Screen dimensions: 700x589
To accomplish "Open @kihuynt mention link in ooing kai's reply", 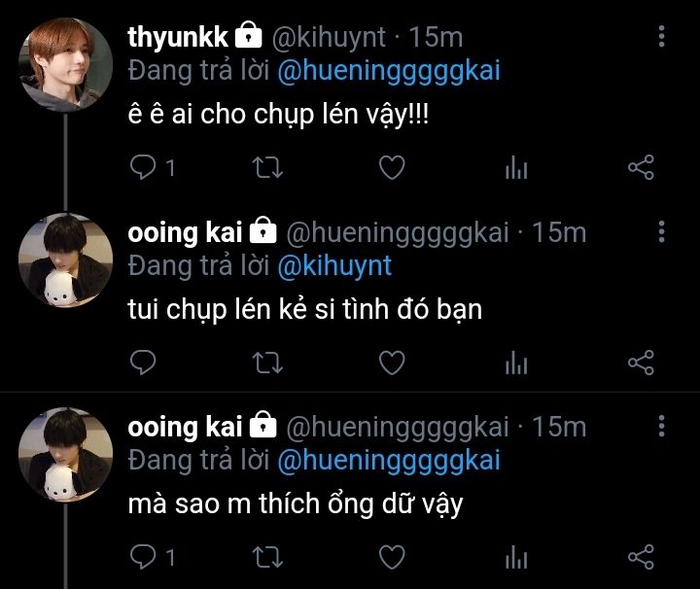I will pyautogui.click(x=334, y=264).
